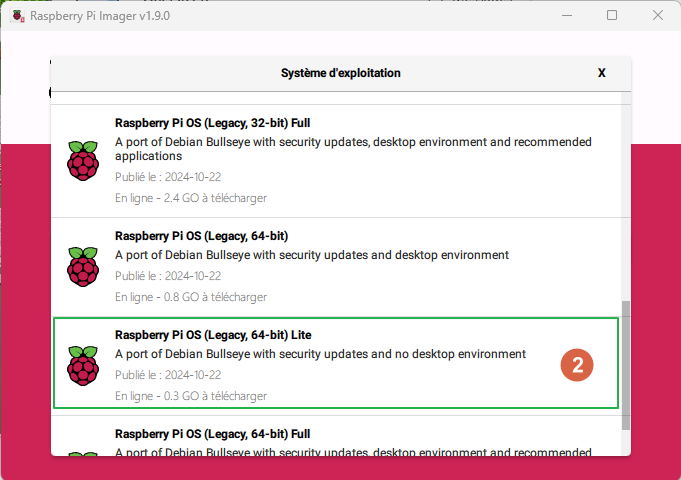Close the Système d'exploitation dialog with X
Image resolution: width=681 pixels, height=480 pixels.
click(602, 73)
